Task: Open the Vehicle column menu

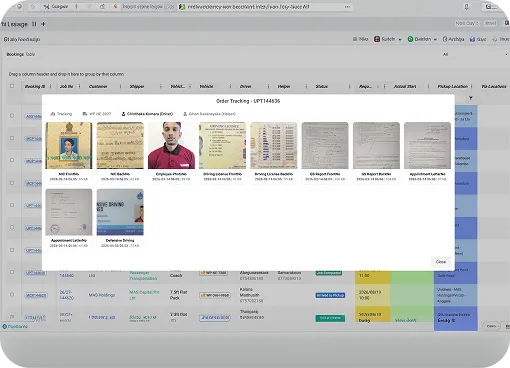Action: pos(230,86)
